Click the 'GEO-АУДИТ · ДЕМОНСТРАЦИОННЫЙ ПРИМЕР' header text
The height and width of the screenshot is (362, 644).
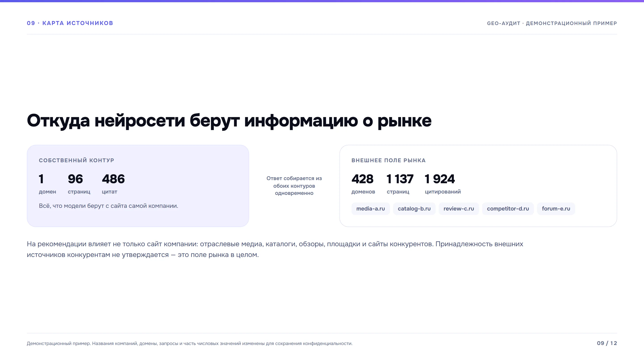click(552, 23)
